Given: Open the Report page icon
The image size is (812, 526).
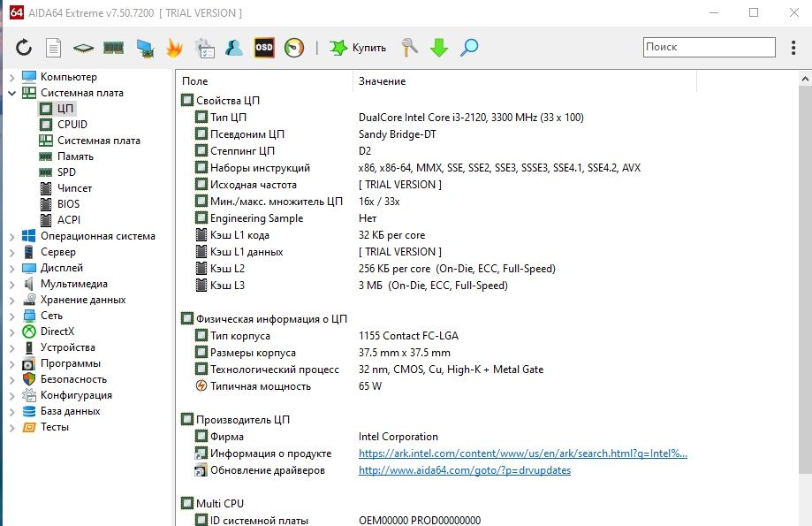Looking at the screenshot, I should coord(53,48).
